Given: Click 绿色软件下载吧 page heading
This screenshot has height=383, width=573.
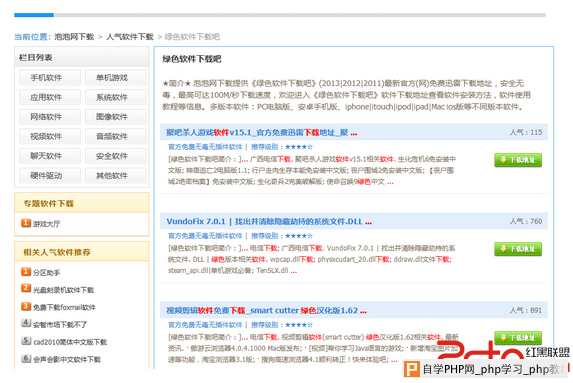Looking at the screenshot, I should coord(192,59).
